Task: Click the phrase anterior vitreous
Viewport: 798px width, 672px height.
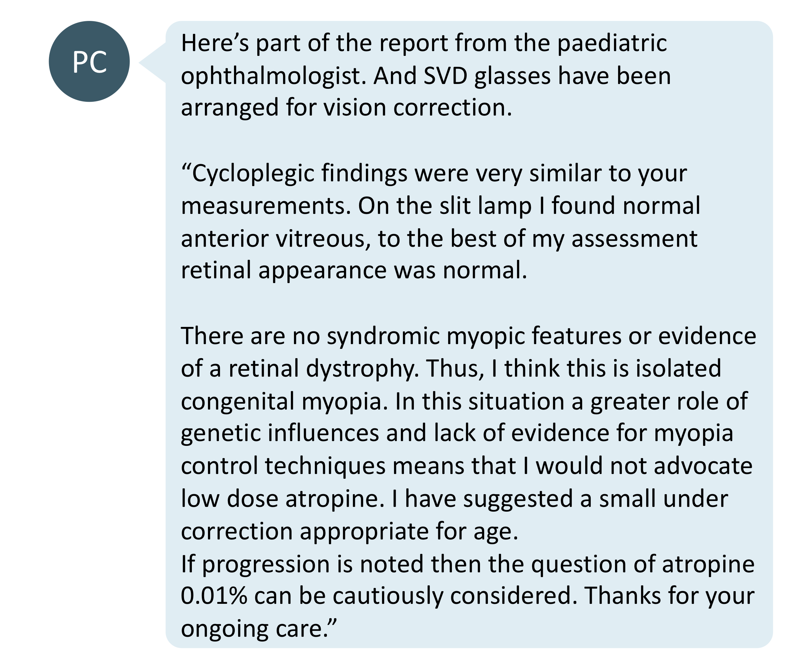Action: (x=276, y=239)
